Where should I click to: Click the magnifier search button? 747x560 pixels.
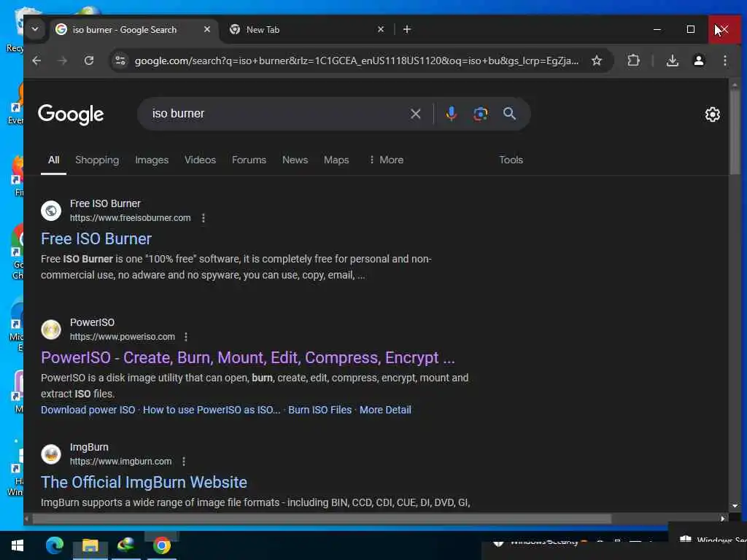pyautogui.click(x=509, y=114)
